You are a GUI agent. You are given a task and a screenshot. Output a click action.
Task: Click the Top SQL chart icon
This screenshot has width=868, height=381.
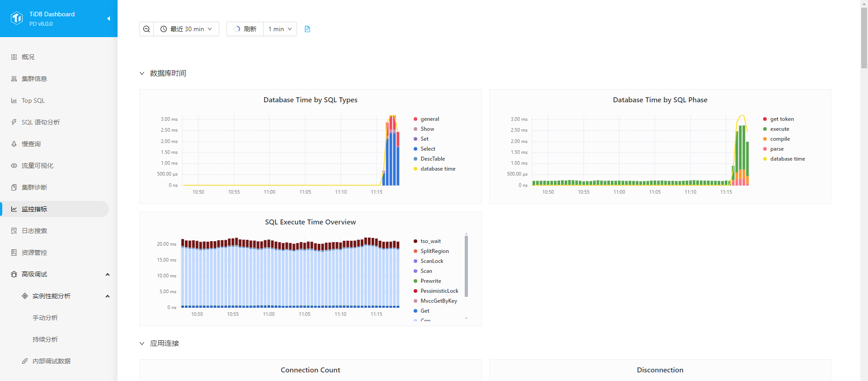click(14, 100)
